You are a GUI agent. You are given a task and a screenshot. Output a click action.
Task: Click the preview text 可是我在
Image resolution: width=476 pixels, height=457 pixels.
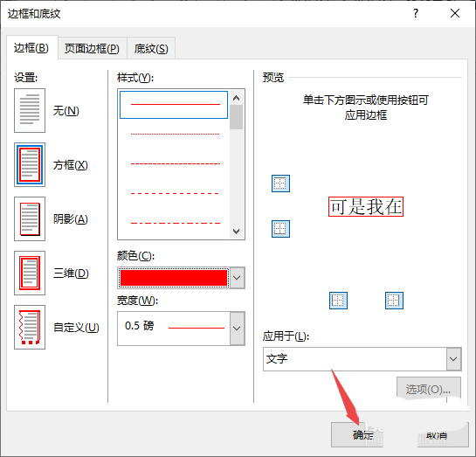click(366, 207)
